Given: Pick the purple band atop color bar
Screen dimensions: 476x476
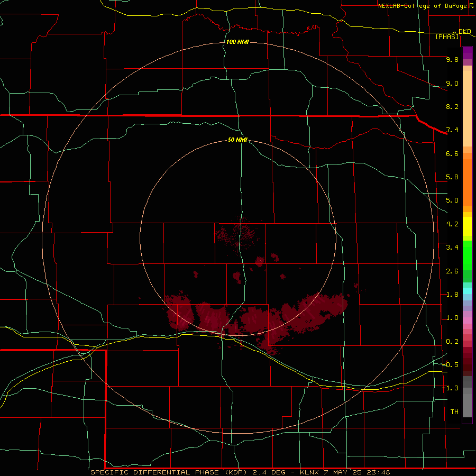Looking at the screenshot, I should tap(467, 53).
